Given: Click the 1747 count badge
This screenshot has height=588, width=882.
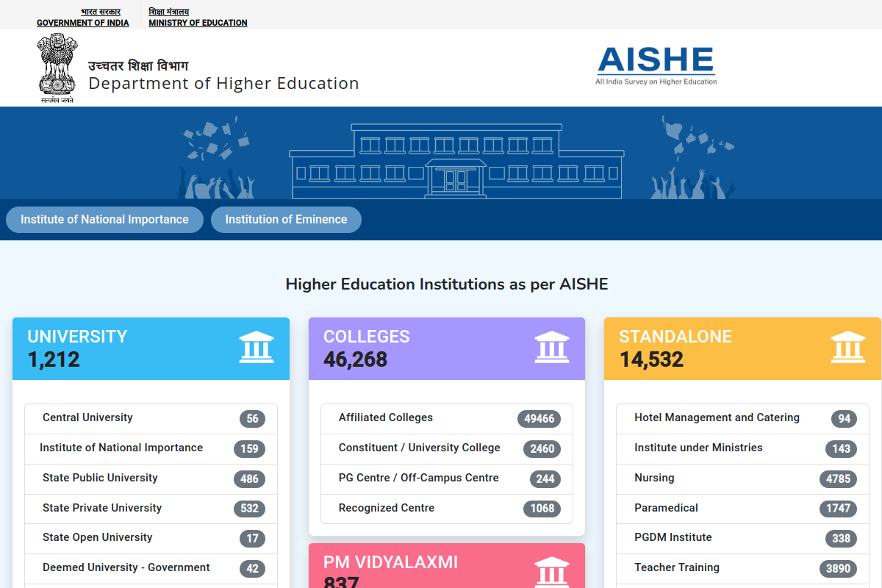Looking at the screenshot, I should point(838,509).
